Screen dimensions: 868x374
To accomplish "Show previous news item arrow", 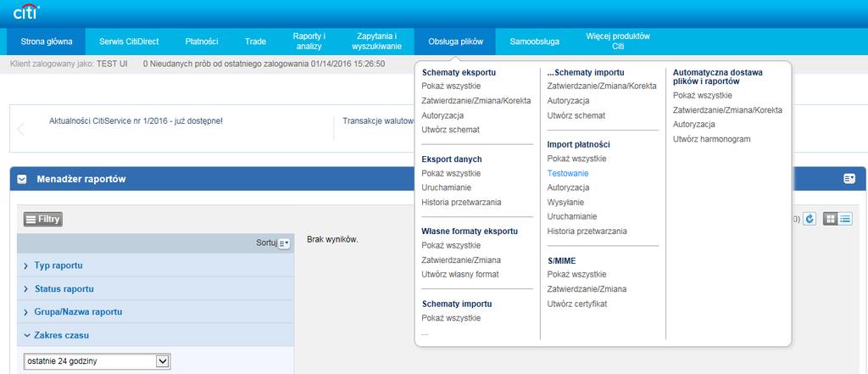I will 21,129.
